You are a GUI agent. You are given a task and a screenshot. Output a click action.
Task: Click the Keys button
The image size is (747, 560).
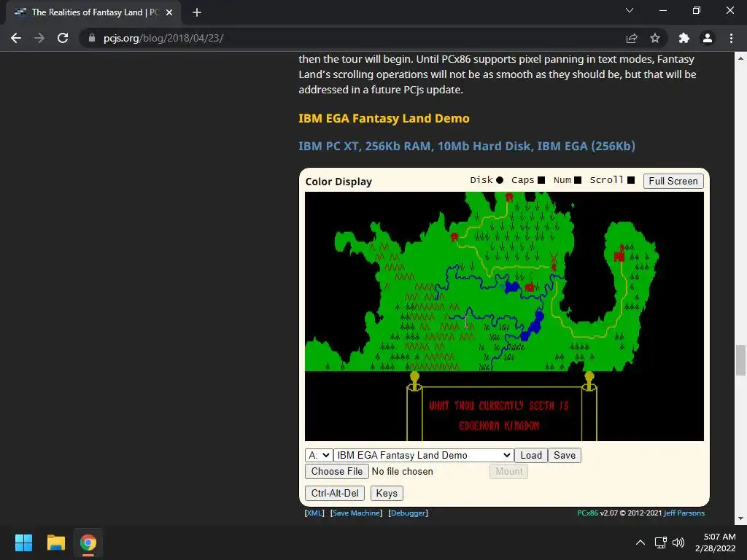click(x=387, y=494)
